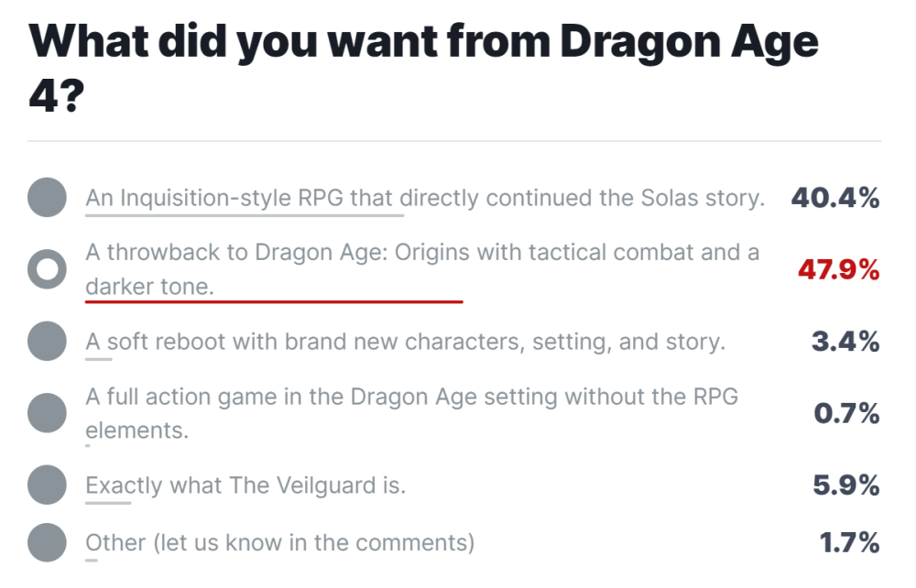Image resolution: width=916 pixels, height=588 pixels.
Task: Click the throwback to Dragon Age: Origins text
Action: point(421,253)
